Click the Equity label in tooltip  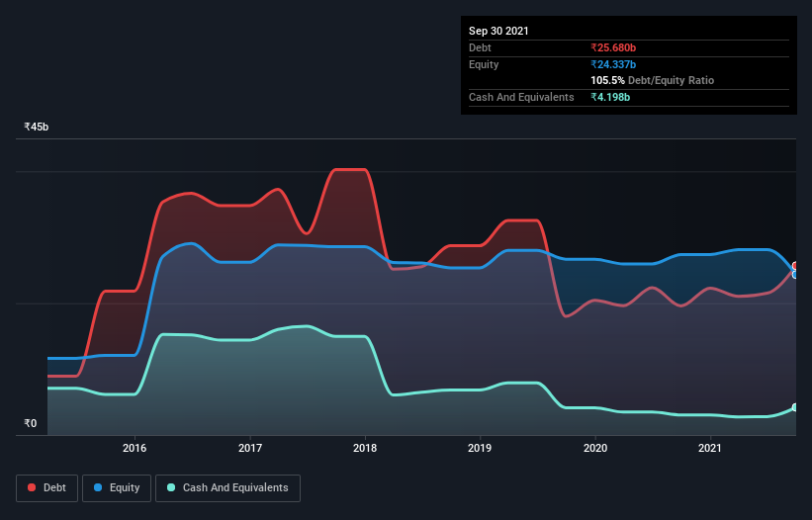pos(484,64)
